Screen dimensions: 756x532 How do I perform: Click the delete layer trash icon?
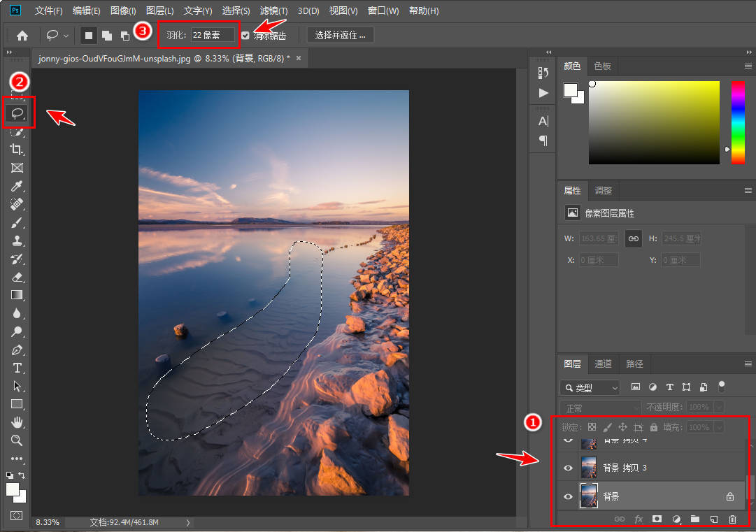732,519
